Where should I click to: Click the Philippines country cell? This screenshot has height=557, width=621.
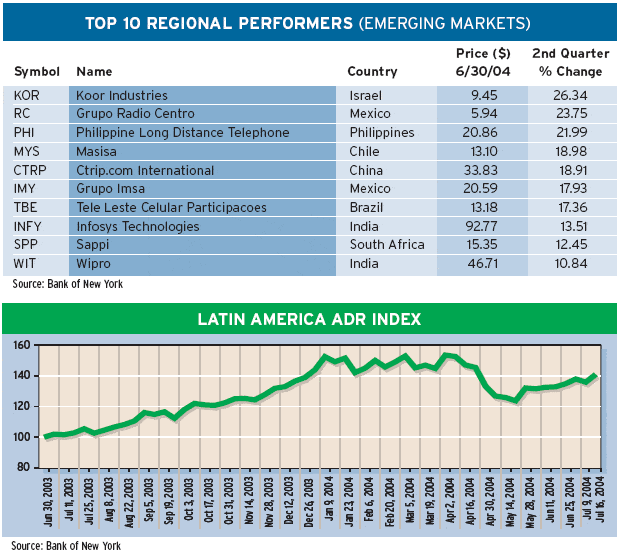(382, 132)
